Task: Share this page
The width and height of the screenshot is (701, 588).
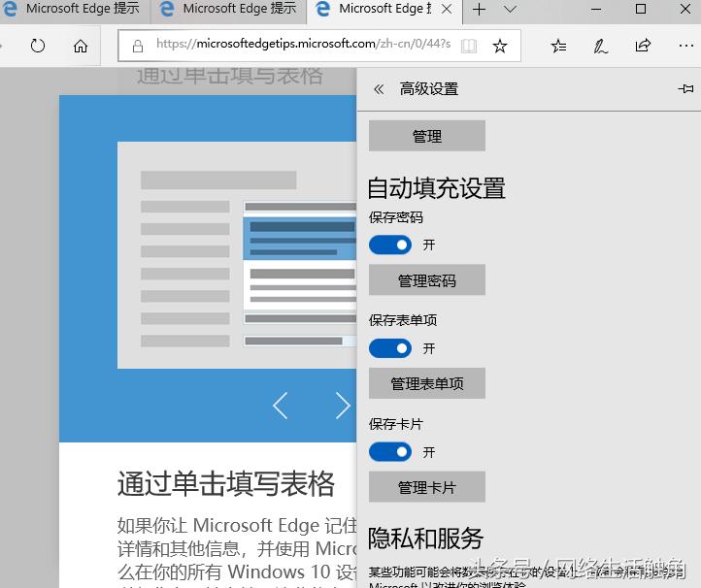Action: (x=643, y=46)
